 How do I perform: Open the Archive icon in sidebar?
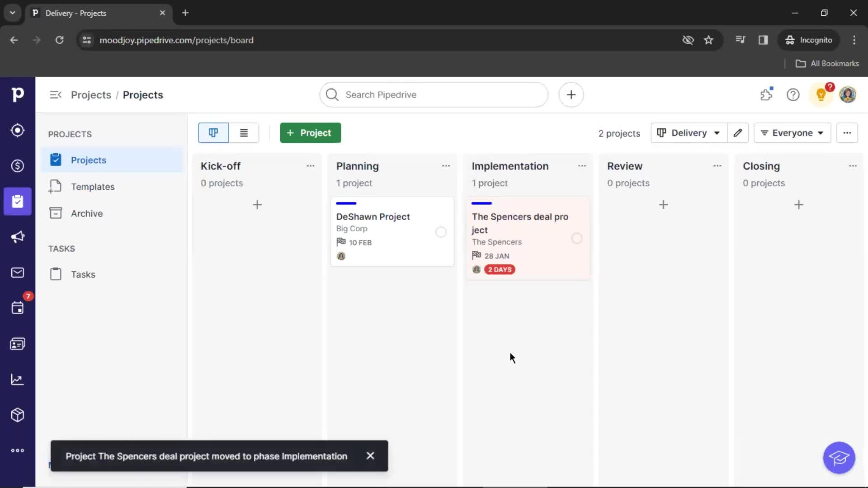(x=56, y=213)
